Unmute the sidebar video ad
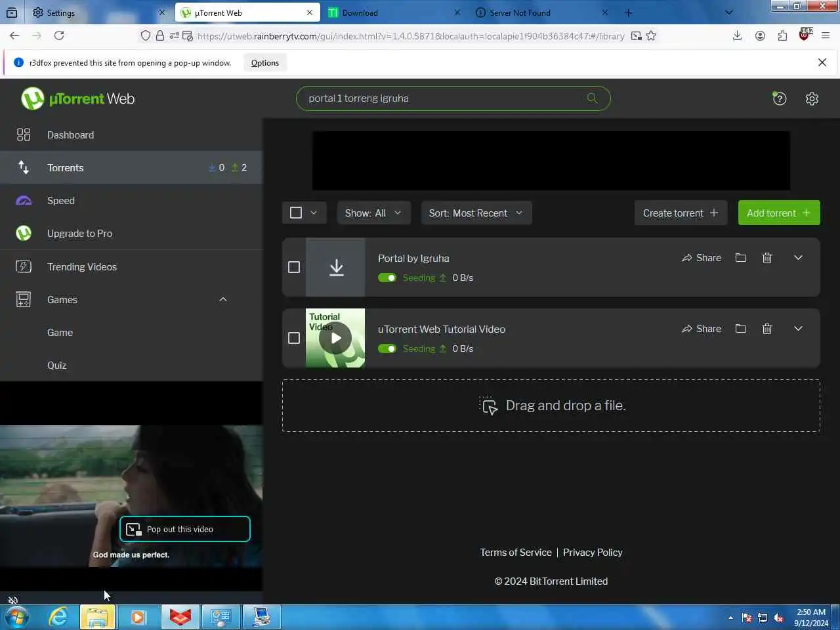Image resolution: width=840 pixels, height=630 pixels. [x=12, y=599]
